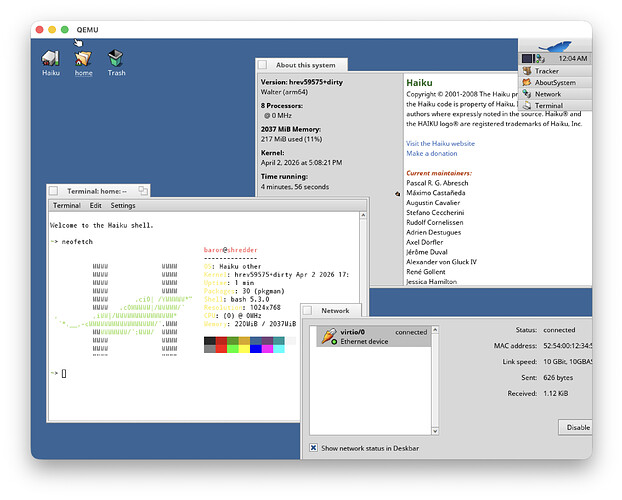The width and height of the screenshot is (622, 500).
Task: Click the red color block in neofetch palette
Action: [x=222, y=342]
